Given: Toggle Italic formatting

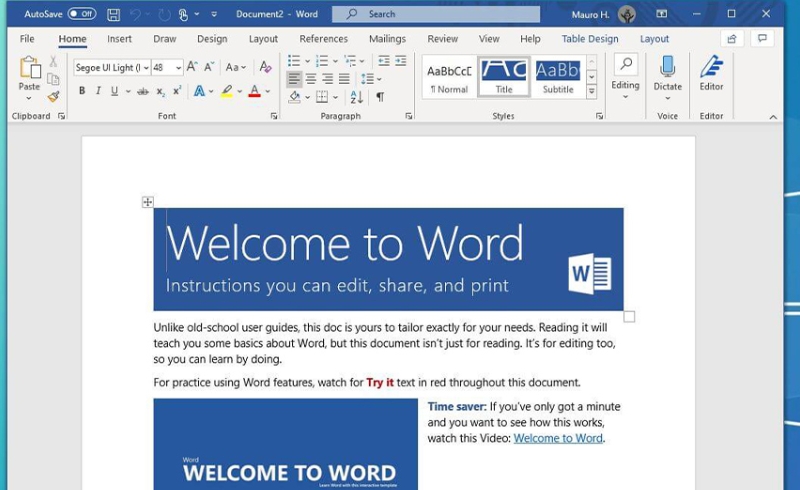Looking at the screenshot, I should (98, 91).
